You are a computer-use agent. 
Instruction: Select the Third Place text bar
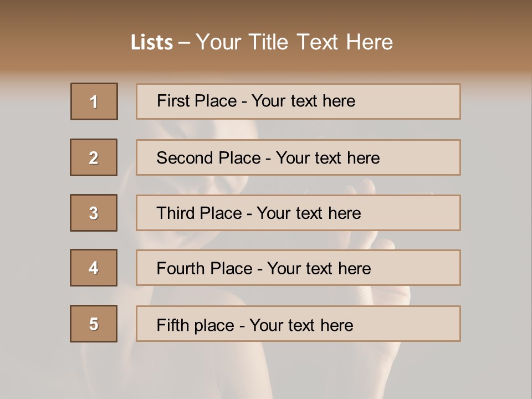(x=298, y=213)
